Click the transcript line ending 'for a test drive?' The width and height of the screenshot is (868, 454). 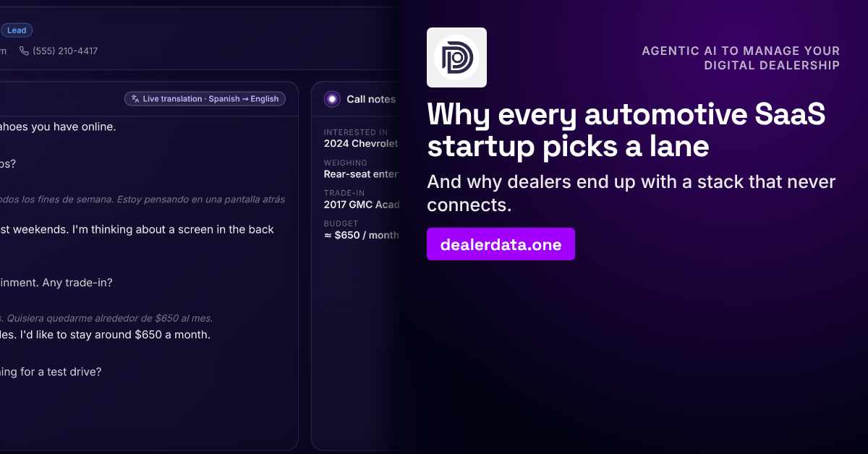(x=51, y=372)
